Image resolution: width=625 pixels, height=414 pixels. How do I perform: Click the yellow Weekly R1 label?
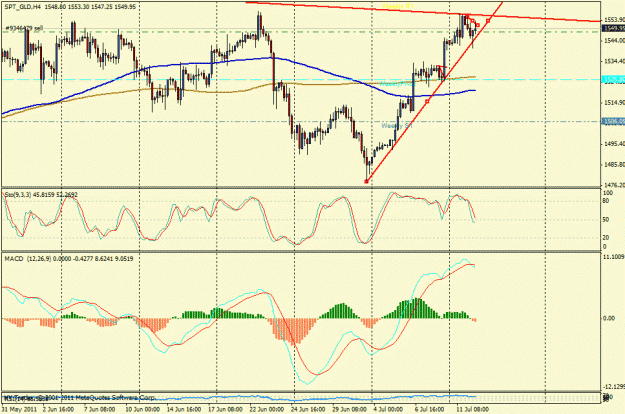tap(398, 6)
